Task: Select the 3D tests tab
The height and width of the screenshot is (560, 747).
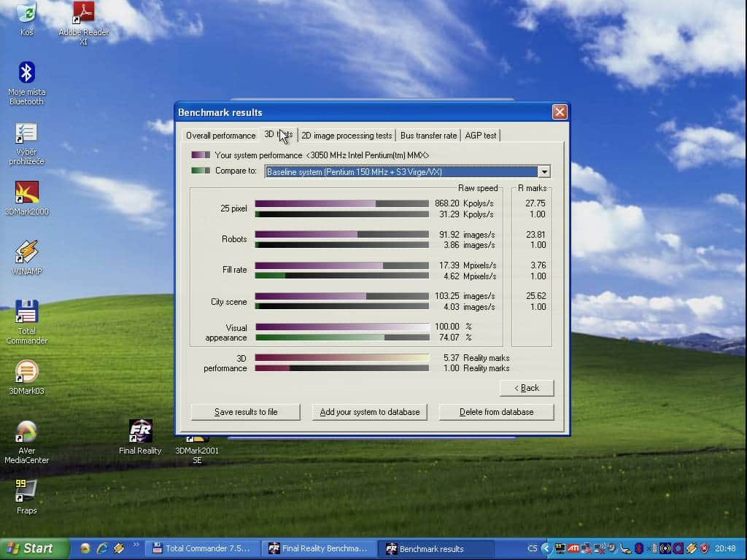Action: coord(279,135)
